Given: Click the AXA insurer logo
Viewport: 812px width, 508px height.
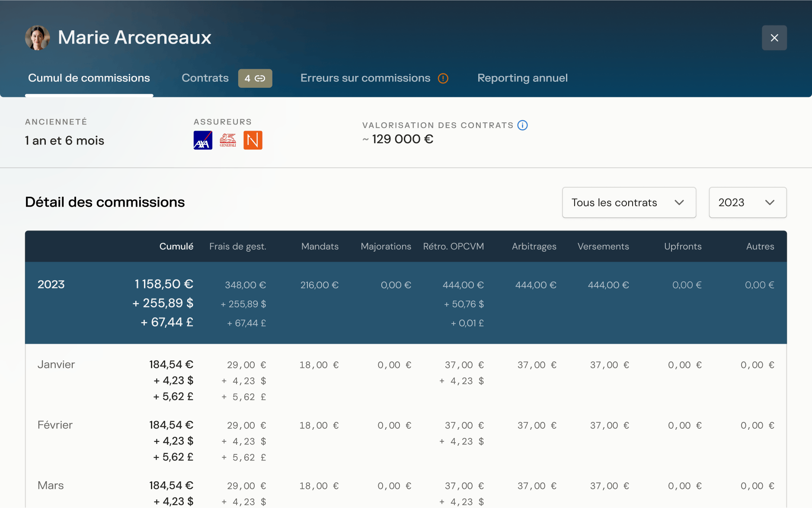Looking at the screenshot, I should click(203, 140).
